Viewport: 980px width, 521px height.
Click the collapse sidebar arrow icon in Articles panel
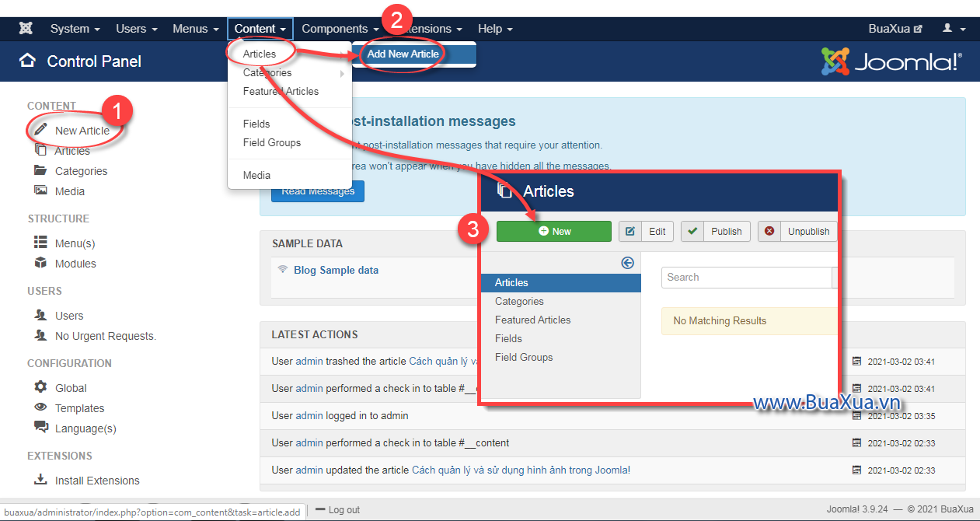click(628, 263)
